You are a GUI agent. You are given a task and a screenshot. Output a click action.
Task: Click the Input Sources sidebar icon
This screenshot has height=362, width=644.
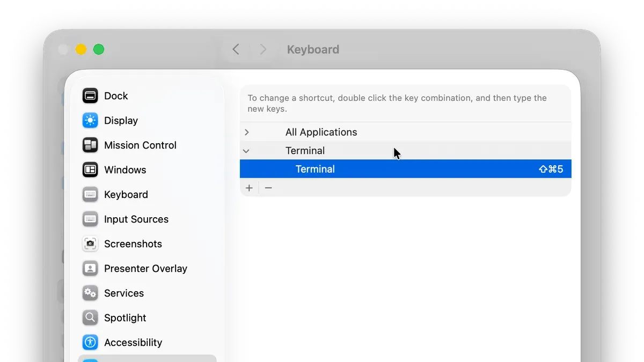(90, 219)
